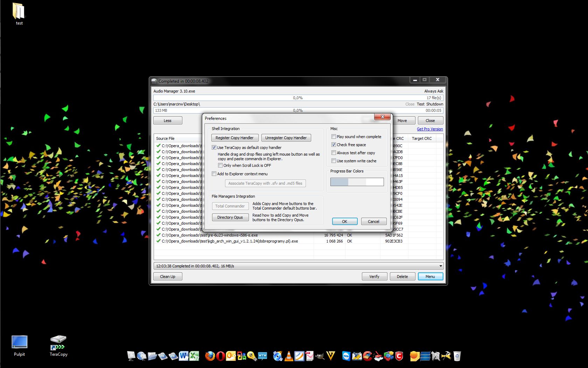The height and width of the screenshot is (368, 588).
Task: Enable Use system write cache
Action: 334,161
